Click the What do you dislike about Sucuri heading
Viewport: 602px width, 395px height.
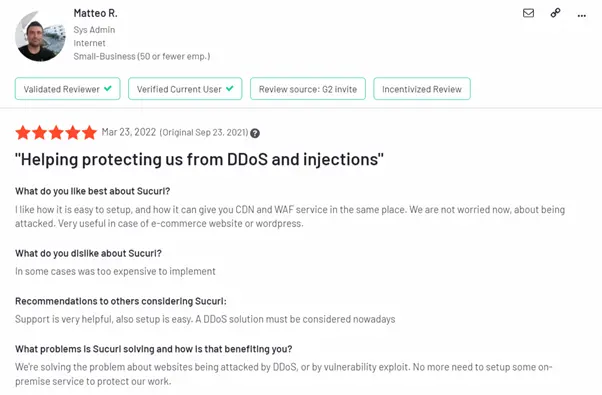click(x=88, y=253)
